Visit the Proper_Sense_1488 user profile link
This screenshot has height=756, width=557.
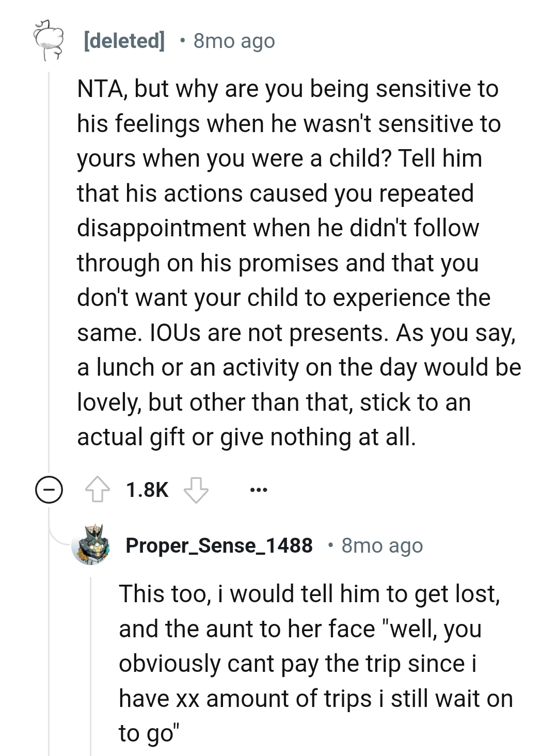coord(219,545)
